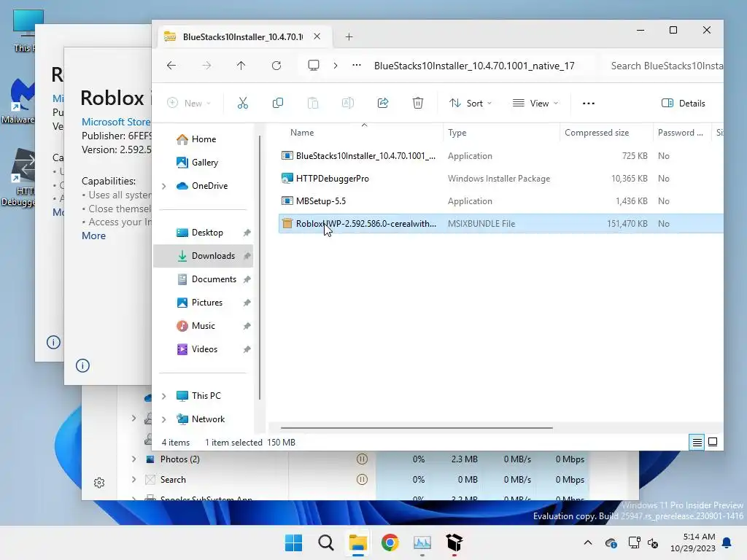Open the See more three-dots toolbar menu

pyautogui.click(x=589, y=104)
